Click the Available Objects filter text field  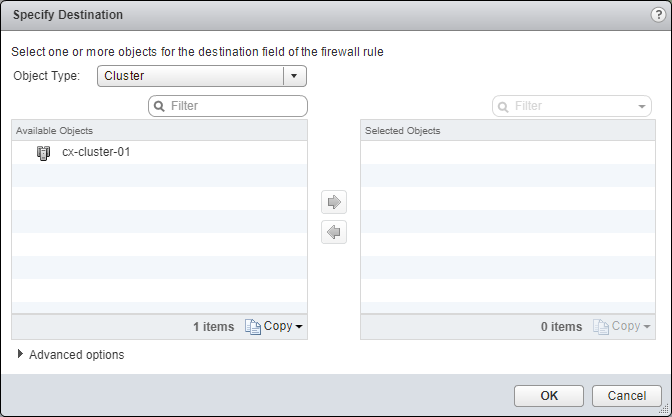235,105
